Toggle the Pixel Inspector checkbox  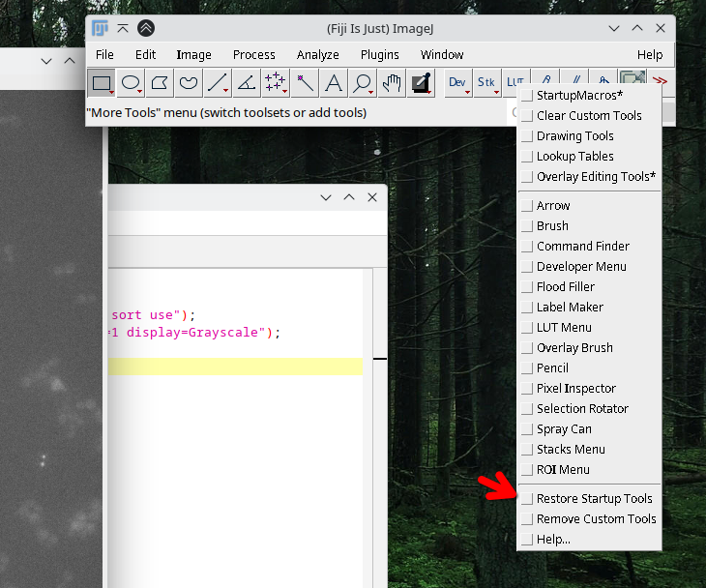point(527,389)
